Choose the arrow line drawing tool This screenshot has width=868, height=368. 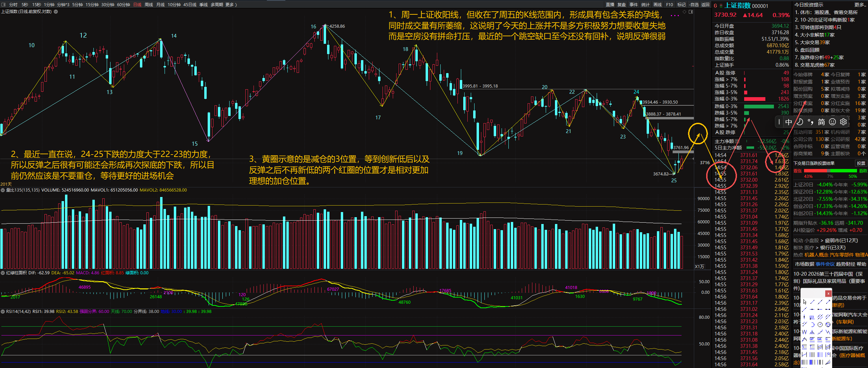(x=828, y=302)
